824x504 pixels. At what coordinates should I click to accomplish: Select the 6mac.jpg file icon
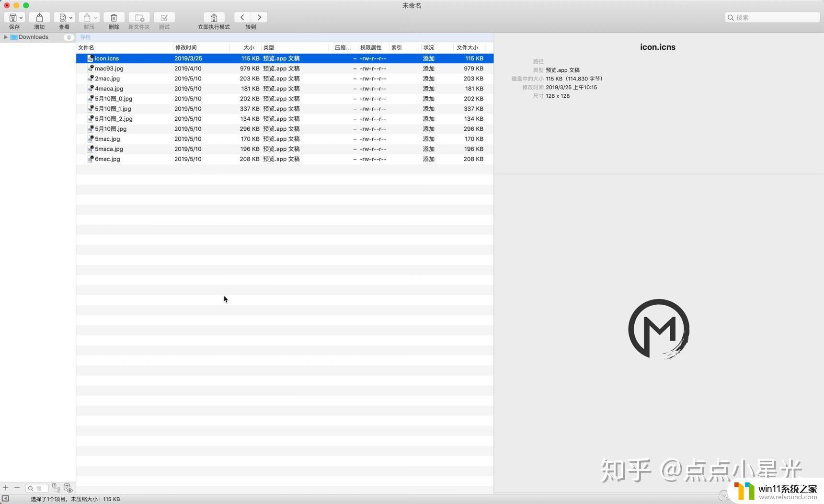90,159
